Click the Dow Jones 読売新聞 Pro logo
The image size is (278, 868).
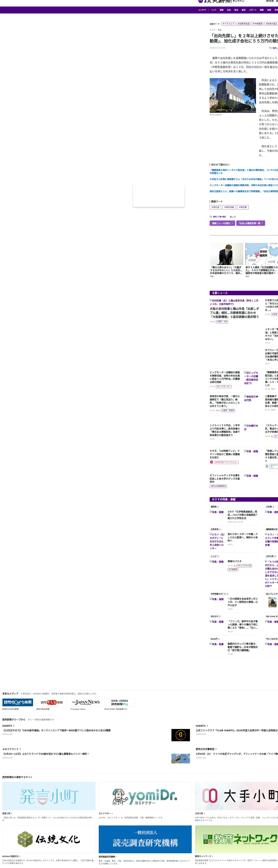119,702
